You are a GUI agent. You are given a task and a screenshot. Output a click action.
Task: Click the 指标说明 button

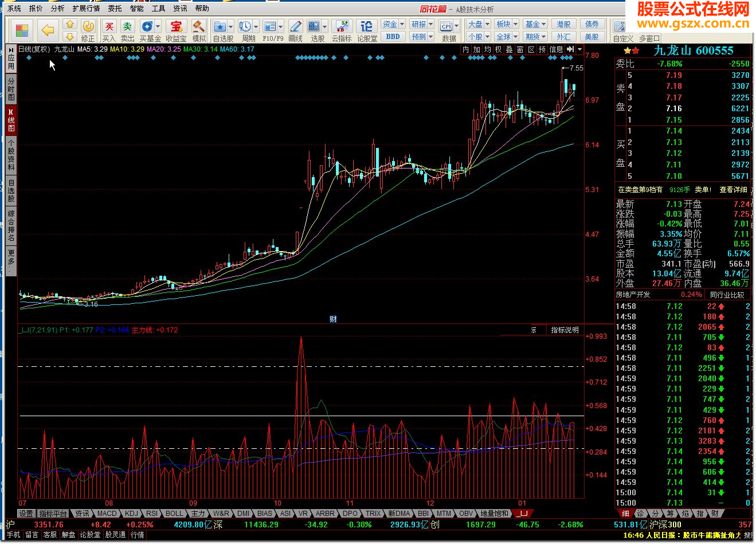point(565,330)
